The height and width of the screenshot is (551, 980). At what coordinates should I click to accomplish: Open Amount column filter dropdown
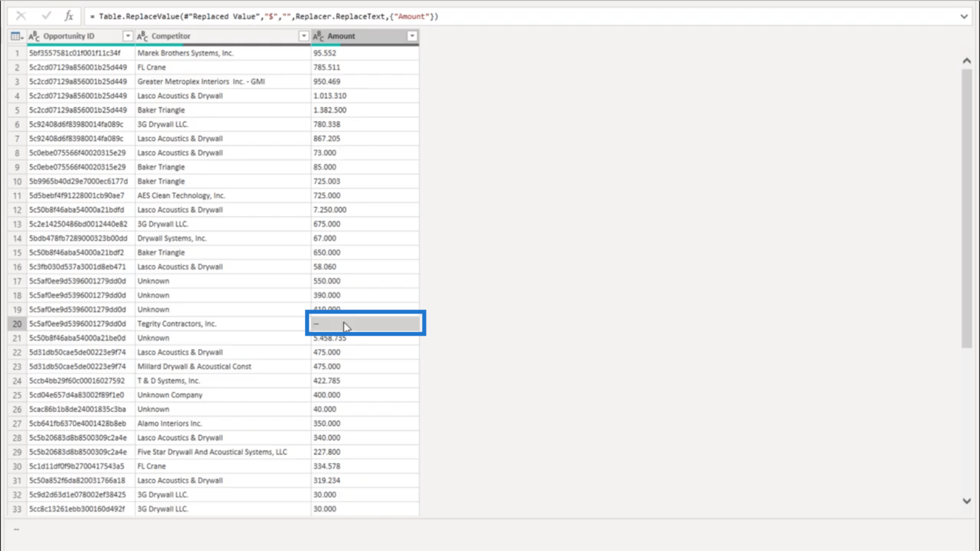tap(412, 36)
